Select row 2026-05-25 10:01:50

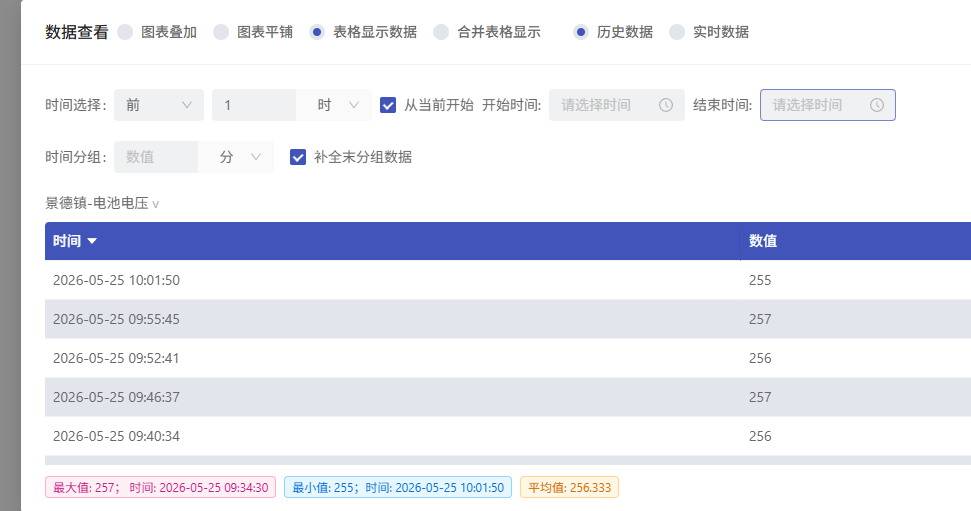pyautogui.click(x=508, y=280)
